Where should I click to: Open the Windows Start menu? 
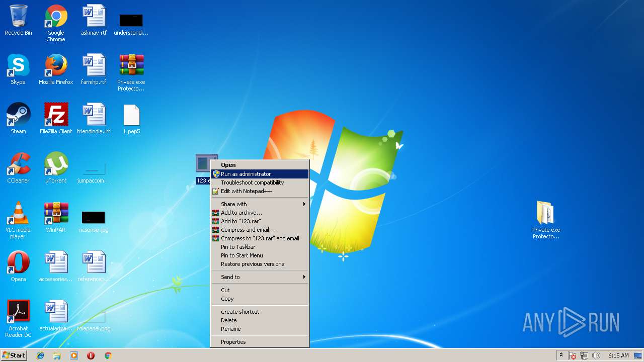pyautogui.click(x=14, y=355)
